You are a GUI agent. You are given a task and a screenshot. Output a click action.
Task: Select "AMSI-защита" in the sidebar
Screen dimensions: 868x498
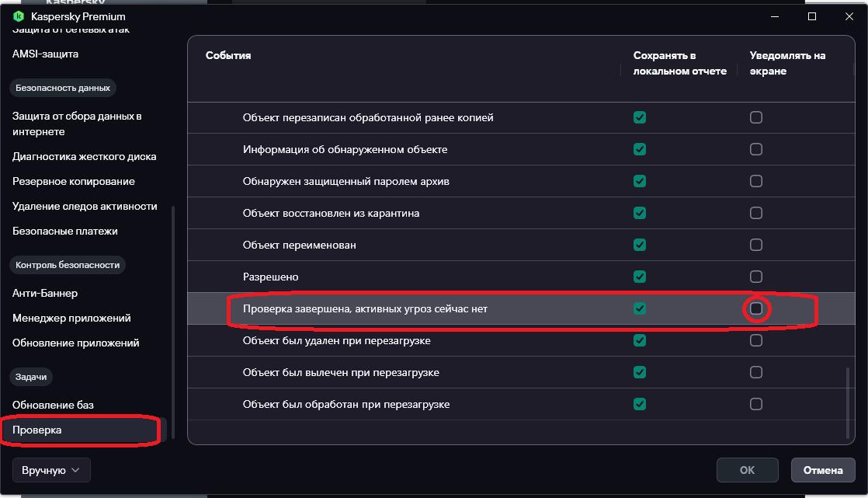coord(45,54)
